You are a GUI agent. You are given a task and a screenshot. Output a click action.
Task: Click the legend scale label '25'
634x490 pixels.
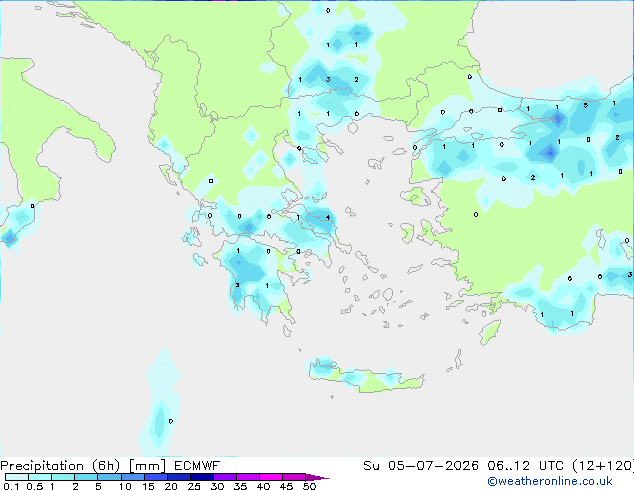tap(194, 486)
